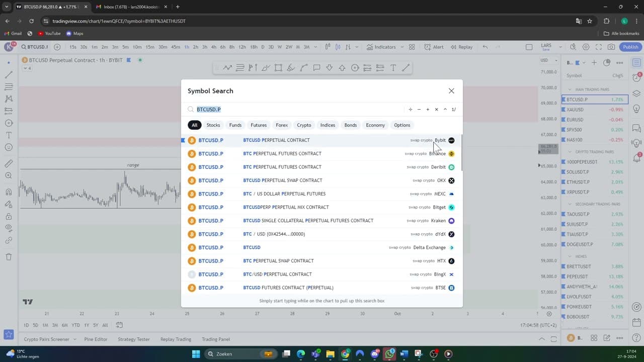Screen dimensions: 644x362
Task: Switch to the 15m timeframe
Action: [x=149, y=47]
